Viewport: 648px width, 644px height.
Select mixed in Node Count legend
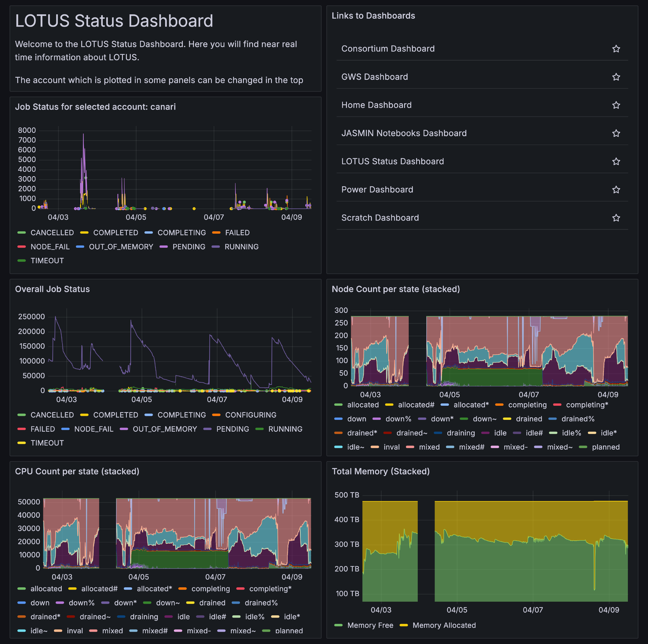pos(429,447)
